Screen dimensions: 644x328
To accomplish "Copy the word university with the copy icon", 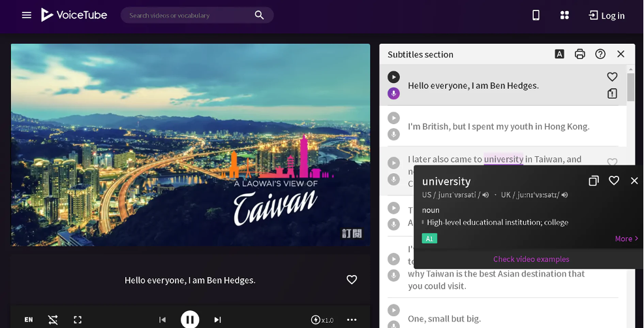I will pyautogui.click(x=594, y=181).
